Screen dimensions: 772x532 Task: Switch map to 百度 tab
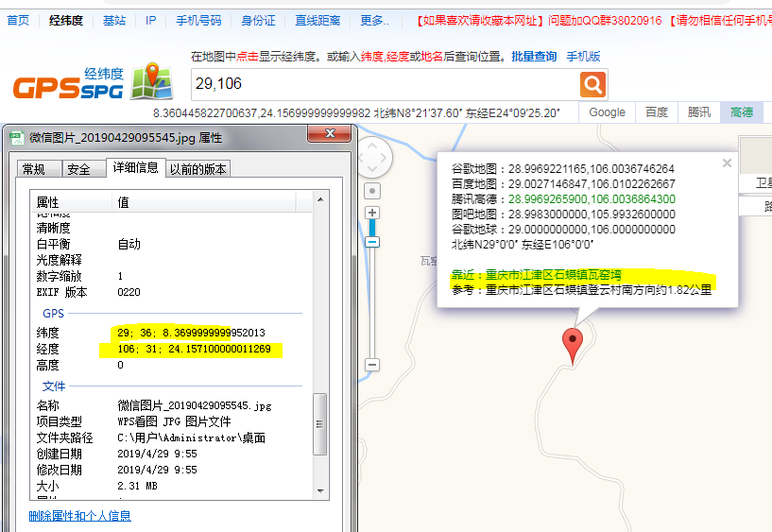click(657, 112)
